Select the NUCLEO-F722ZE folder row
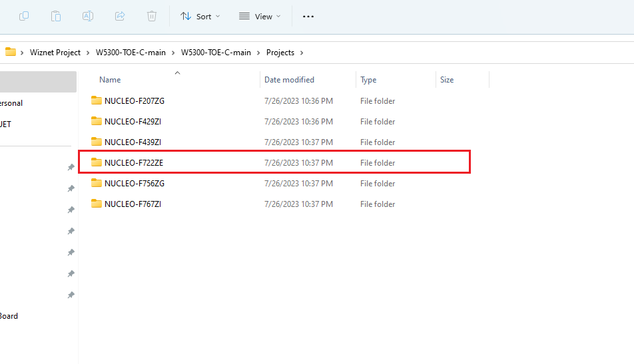The image size is (634, 364). coord(274,162)
